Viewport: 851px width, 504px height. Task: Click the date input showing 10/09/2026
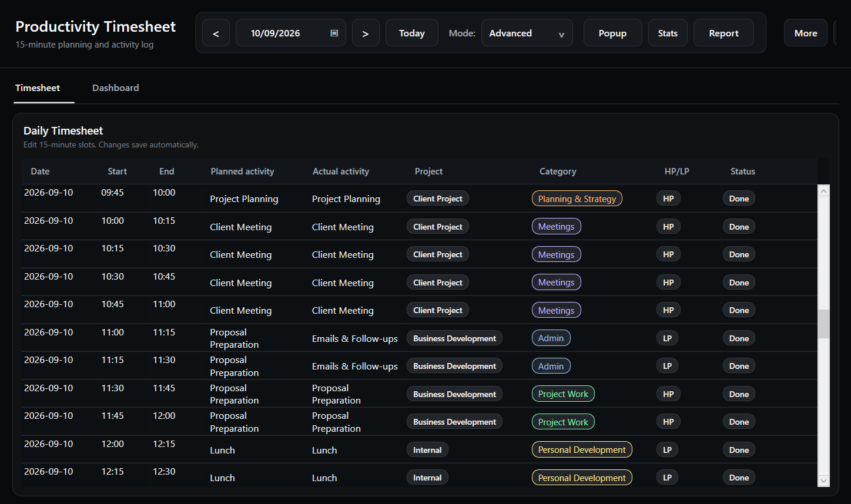[291, 33]
